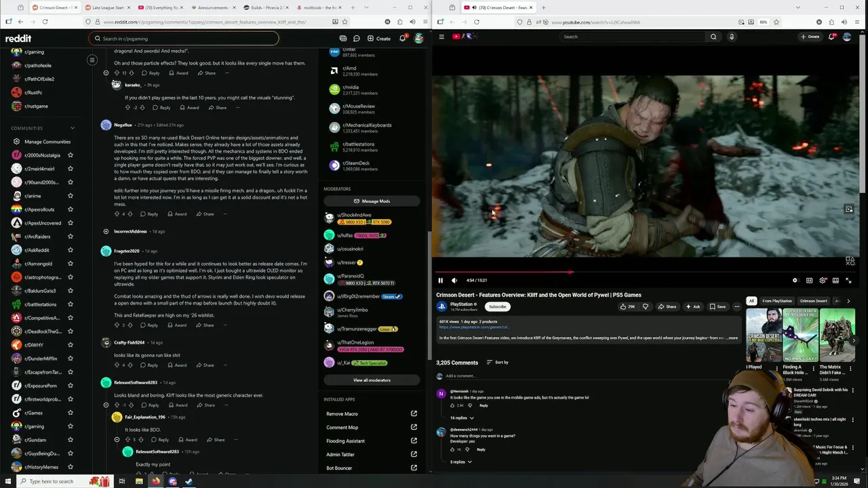This screenshot has width=868, height=488.
Task: Favorite r/BaldursGate3 with its star
Action: (70, 291)
